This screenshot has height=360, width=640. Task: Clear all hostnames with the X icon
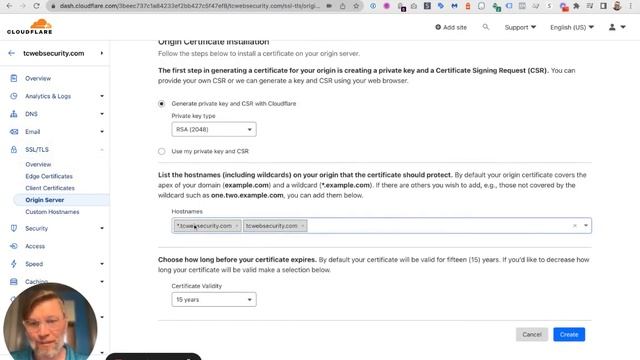(575, 226)
